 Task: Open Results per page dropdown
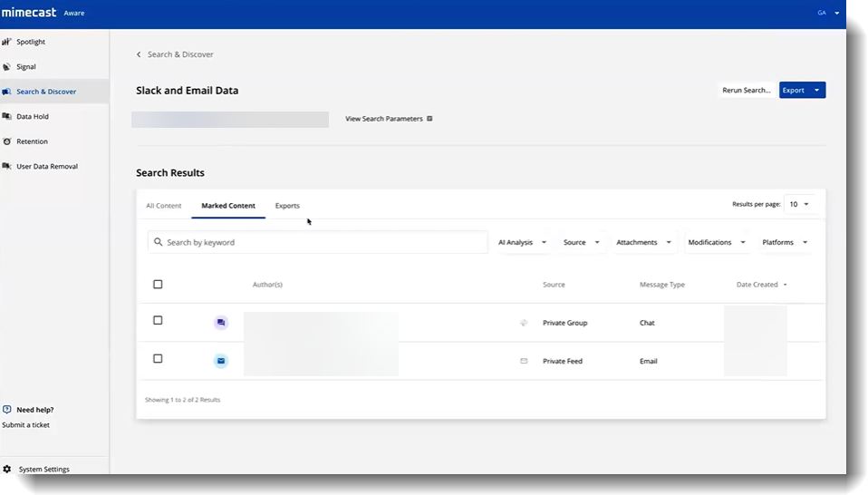pyautogui.click(x=798, y=205)
